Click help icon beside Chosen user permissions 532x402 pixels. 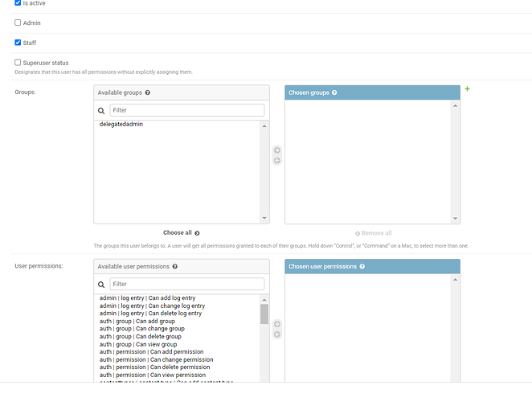[x=362, y=267]
